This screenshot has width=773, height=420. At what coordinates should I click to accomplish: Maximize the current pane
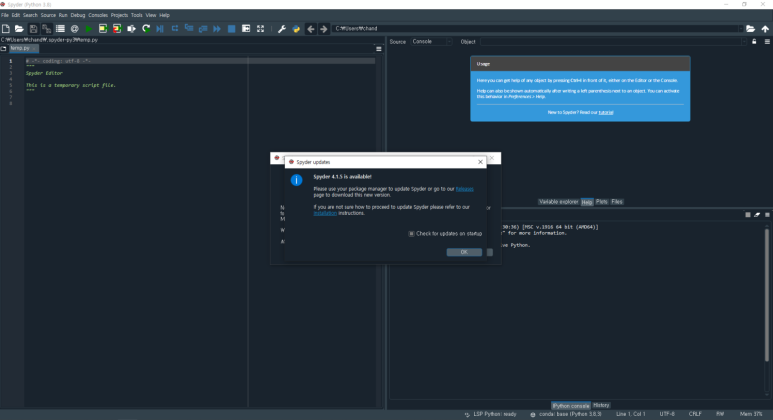[x=246, y=29]
